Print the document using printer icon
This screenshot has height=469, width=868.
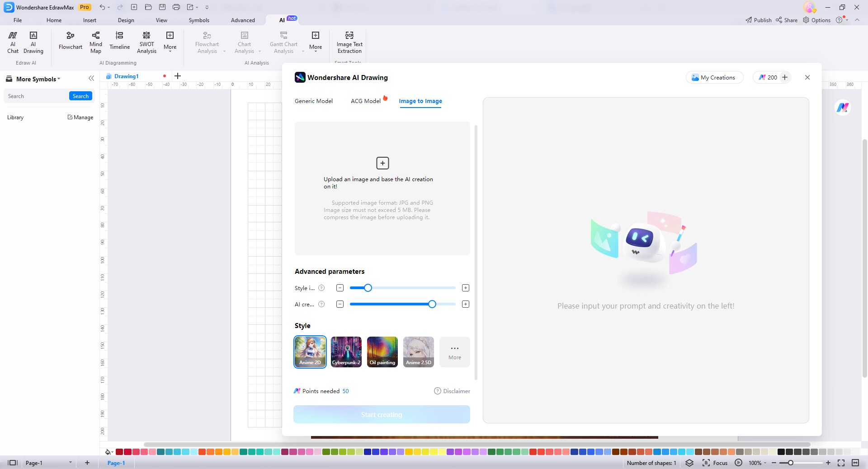pos(176,7)
